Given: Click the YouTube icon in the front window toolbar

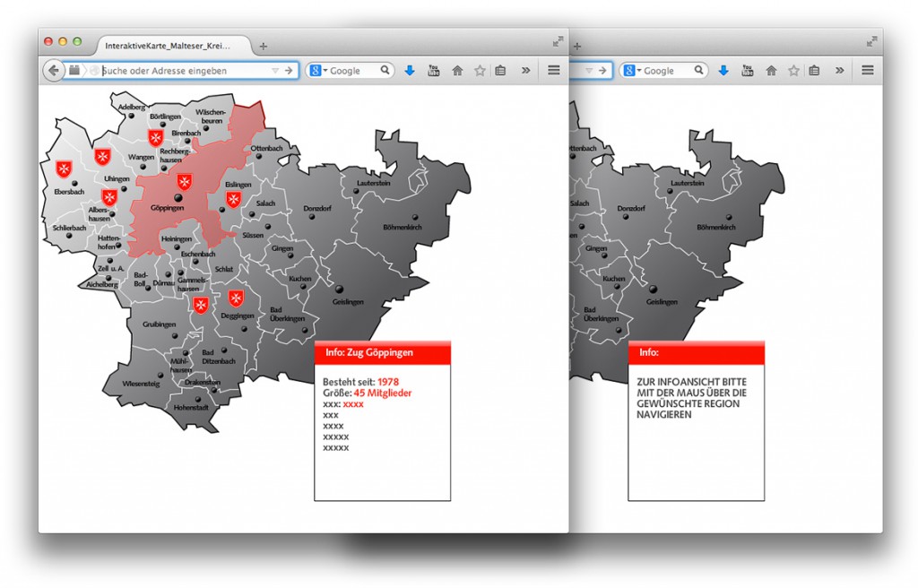Looking at the screenshot, I should (434, 71).
